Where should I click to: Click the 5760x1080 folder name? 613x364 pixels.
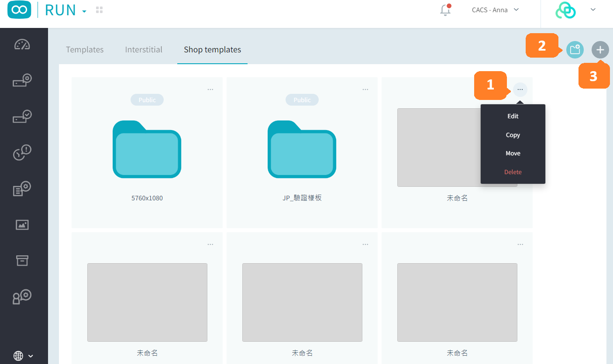[147, 198]
